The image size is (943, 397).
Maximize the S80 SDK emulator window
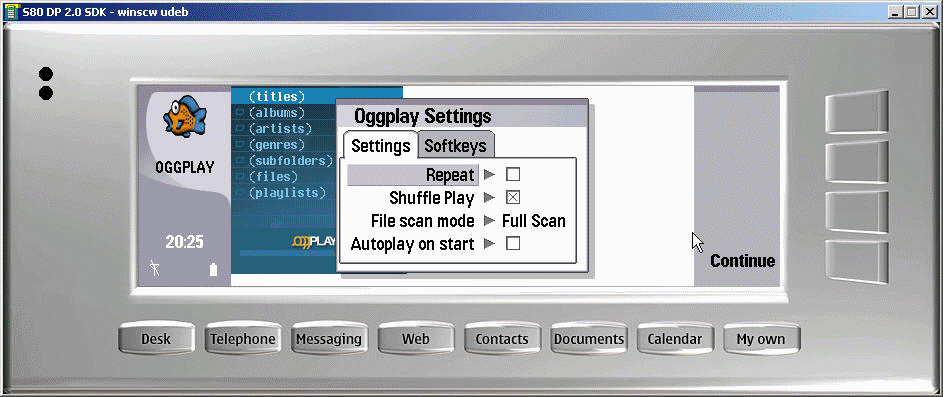(x=912, y=11)
